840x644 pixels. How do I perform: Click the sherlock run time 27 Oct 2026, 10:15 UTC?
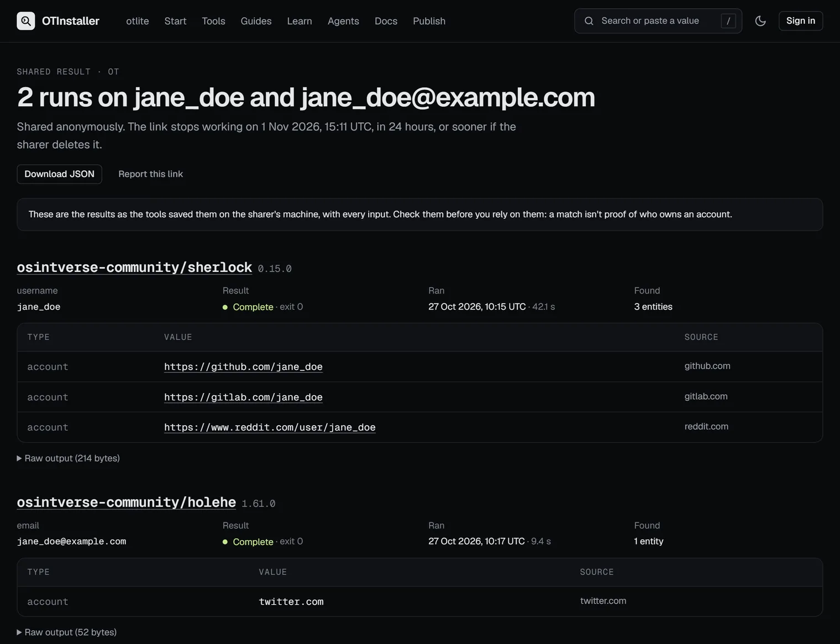477,307
